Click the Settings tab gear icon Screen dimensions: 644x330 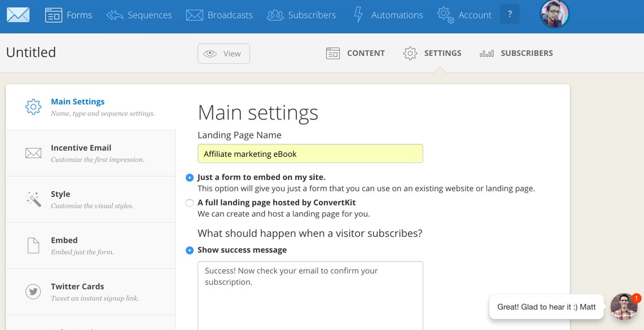point(410,54)
